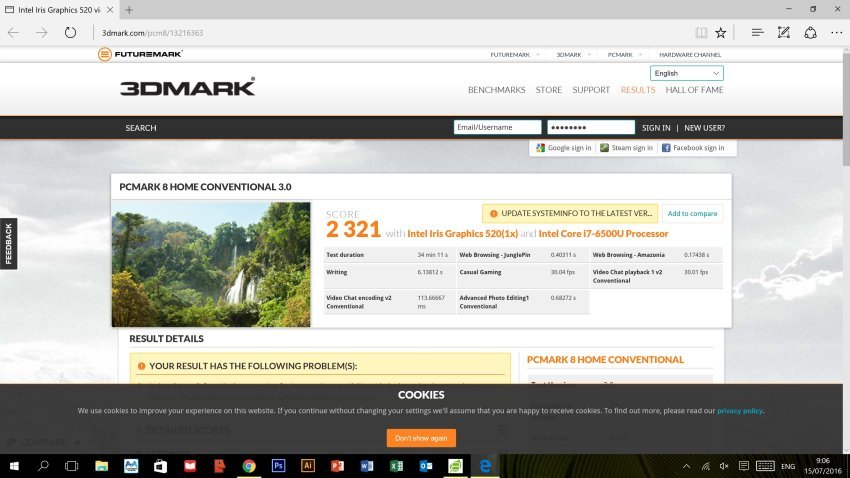Open the BENCHMARKS navigation menu
This screenshot has width=850, height=478.
[497, 90]
